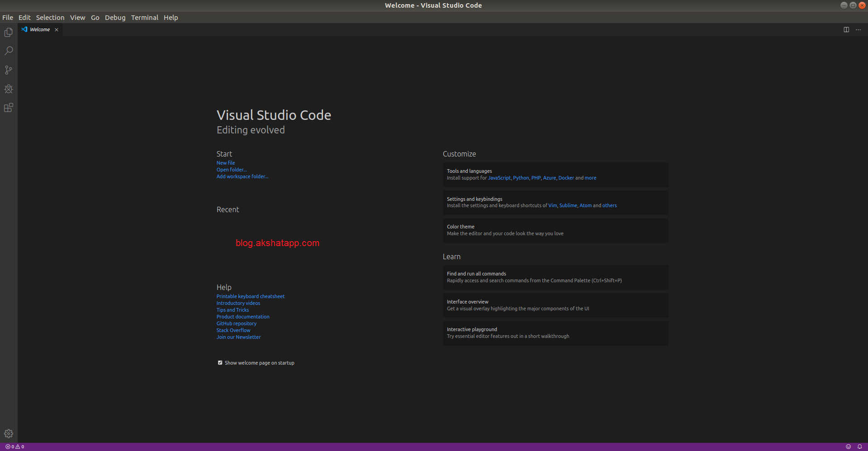Install Python support via its link

pyautogui.click(x=521, y=178)
